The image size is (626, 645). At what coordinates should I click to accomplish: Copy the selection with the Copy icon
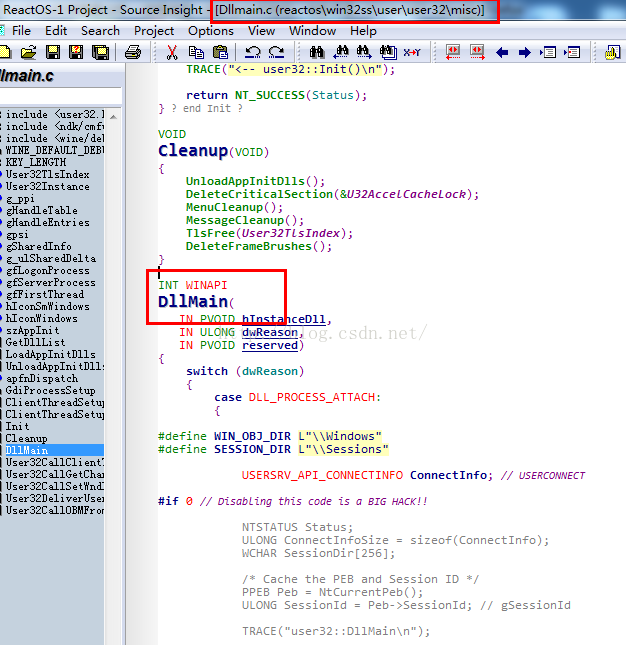(196, 52)
